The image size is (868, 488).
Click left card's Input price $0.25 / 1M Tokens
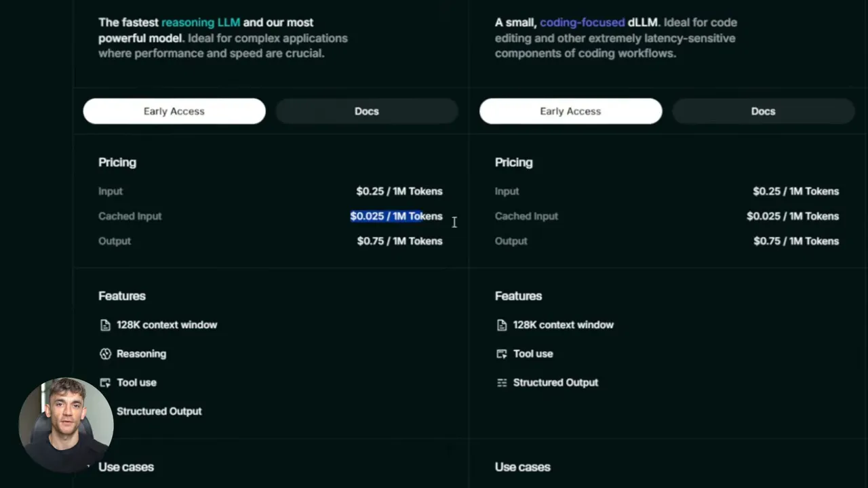(399, 191)
